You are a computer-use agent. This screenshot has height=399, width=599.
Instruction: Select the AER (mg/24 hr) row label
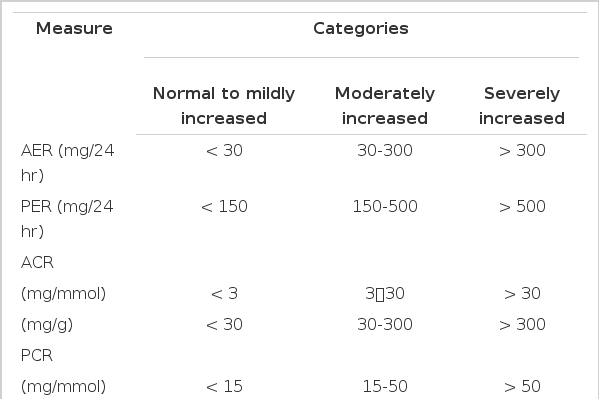click(x=67, y=163)
